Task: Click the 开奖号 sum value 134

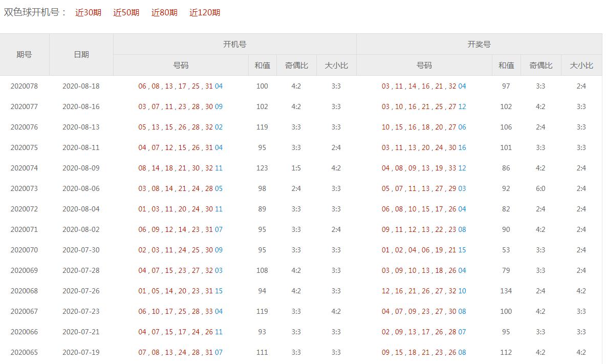Action: 506,291
